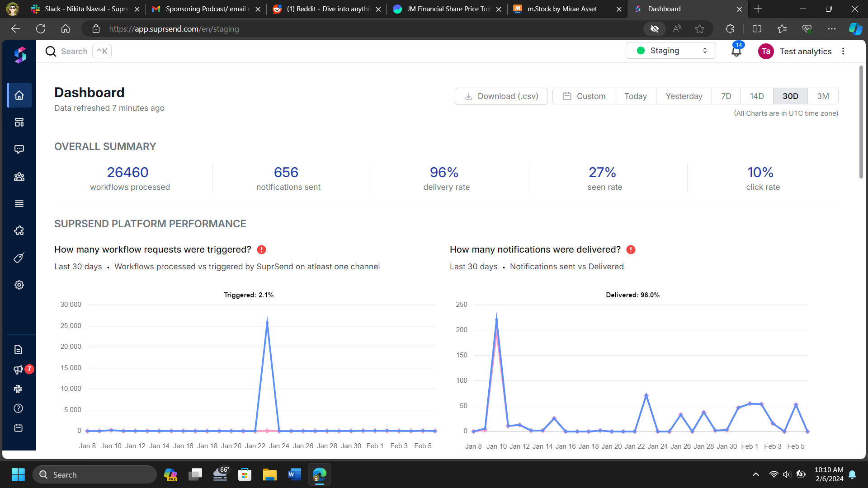Select the 3M time range
The width and height of the screenshot is (868, 488).
click(x=823, y=96)
